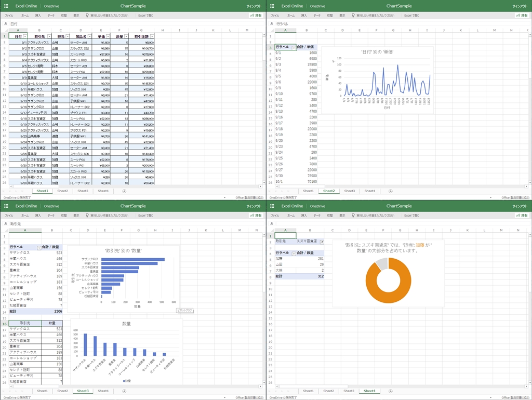Click the lightbulb Tell Me icon in Sheet2 window
This screenshot has width=532, height=400.
point(353,15)
